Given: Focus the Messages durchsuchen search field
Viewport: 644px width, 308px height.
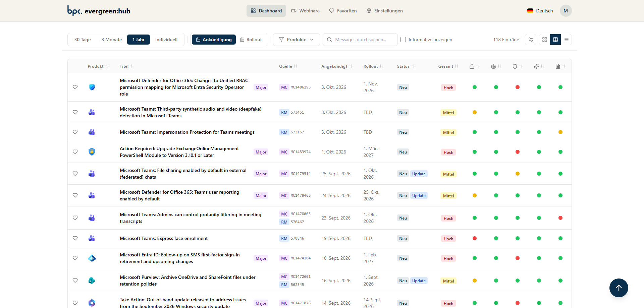Looking at the screenshot, I should (360, 40).
